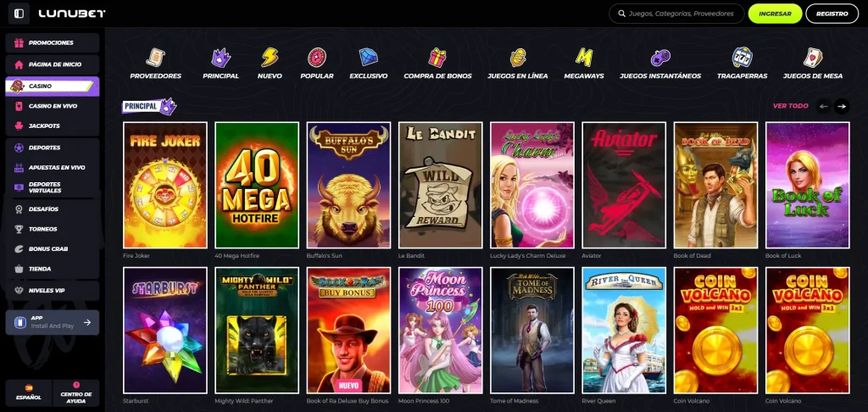
Task: Click the Registro sign-up button
Action: coord(832,14)
